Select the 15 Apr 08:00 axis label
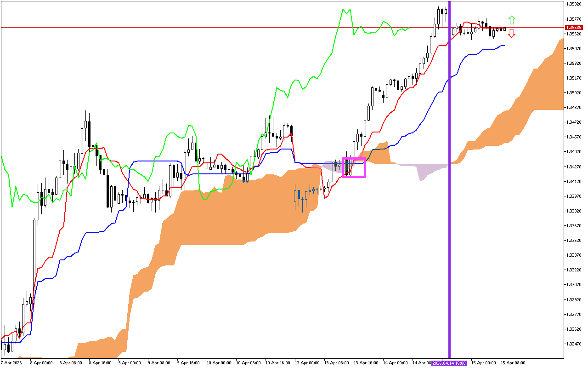Viewport: 588px width, 368px height. [x=512, y=363]
